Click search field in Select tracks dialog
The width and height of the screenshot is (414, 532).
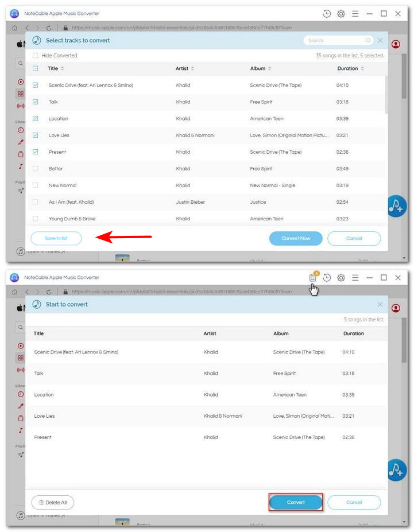(x=338, y=40)
